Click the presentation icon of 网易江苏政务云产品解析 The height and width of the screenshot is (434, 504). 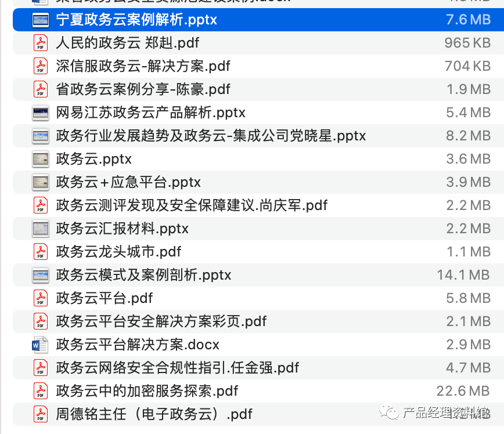point(41,113)
